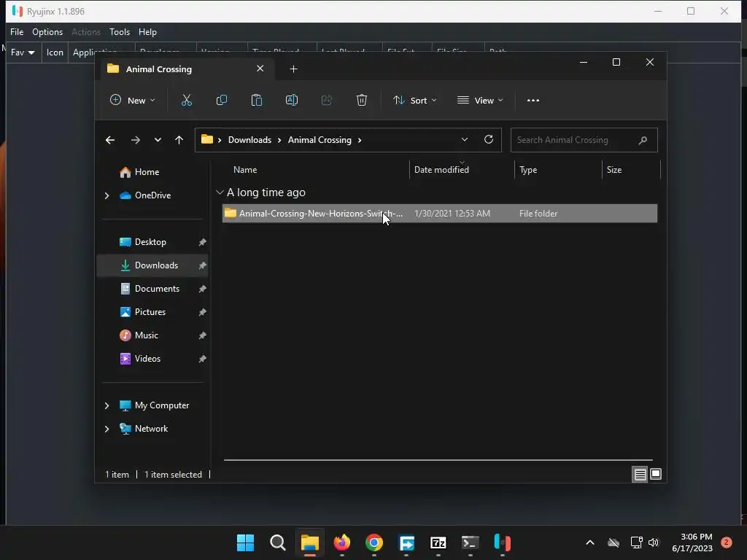Open Music in the sidebar
Image resolution: width=747 pixels, height=560 pixels.
tap(146, 335)
